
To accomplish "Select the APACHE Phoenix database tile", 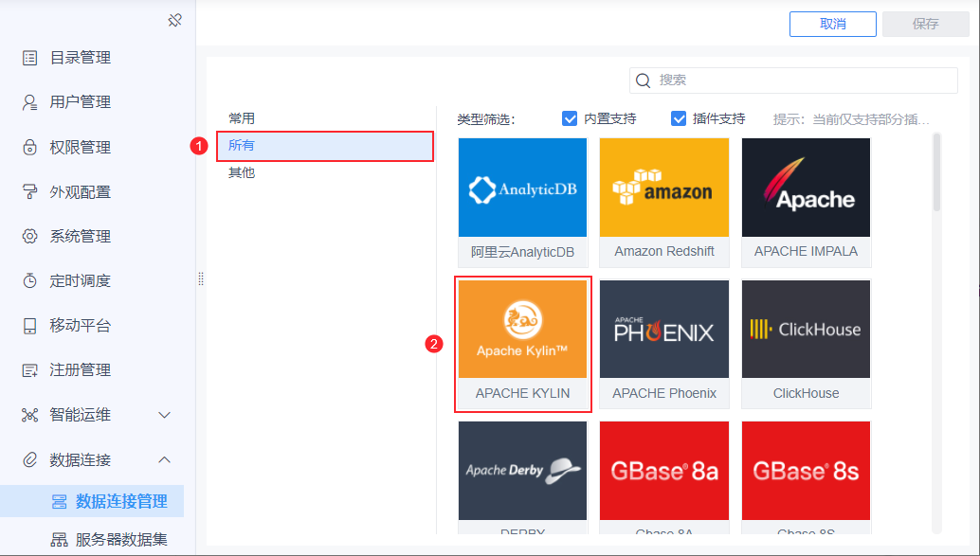I will click(664, 344).
